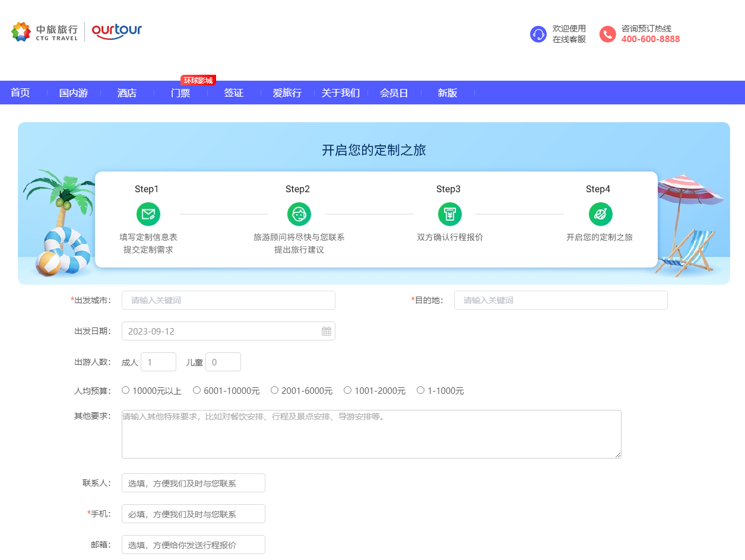The image size is (745, 560).
Task: Click the Step4 compass icon
Action: (x=600, y=214)
